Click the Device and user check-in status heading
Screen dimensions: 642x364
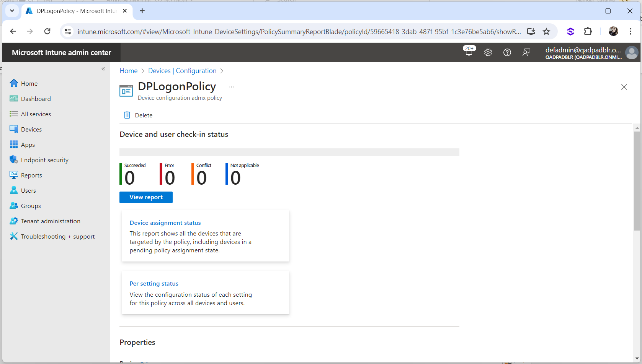pyautogui.click(x=174, y=134)
